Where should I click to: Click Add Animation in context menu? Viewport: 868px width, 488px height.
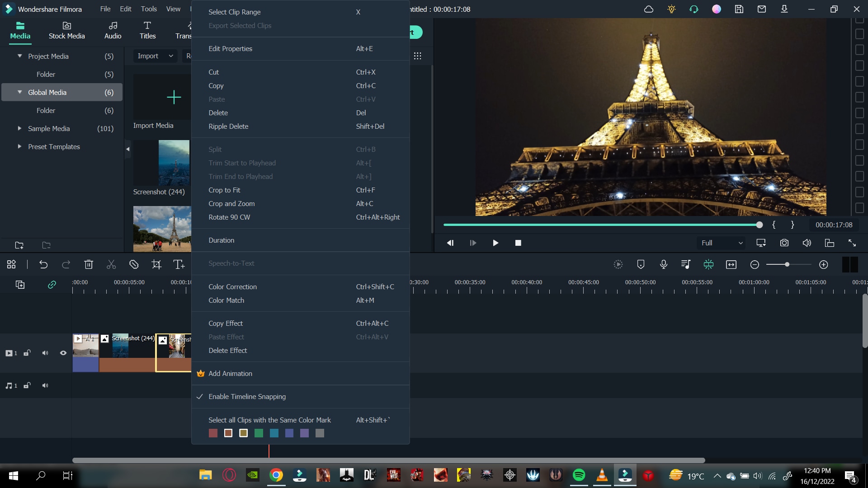[231, 373]
